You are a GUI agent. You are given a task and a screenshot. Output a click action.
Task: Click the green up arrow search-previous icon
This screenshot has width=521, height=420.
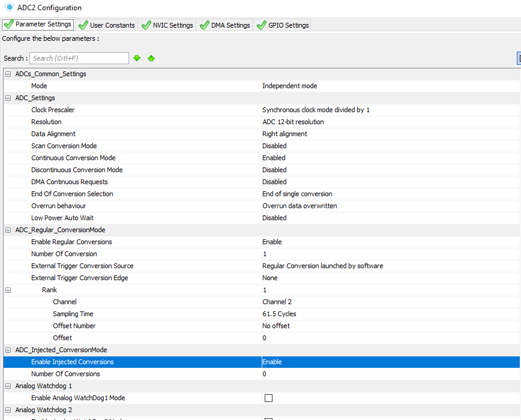[151, 58]
